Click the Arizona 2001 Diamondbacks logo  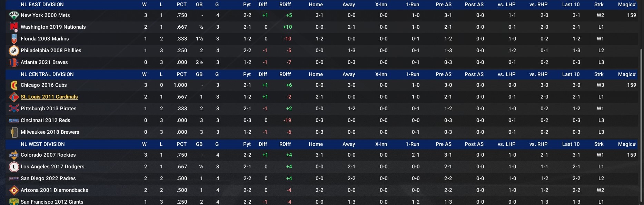[x=14, y=190]
